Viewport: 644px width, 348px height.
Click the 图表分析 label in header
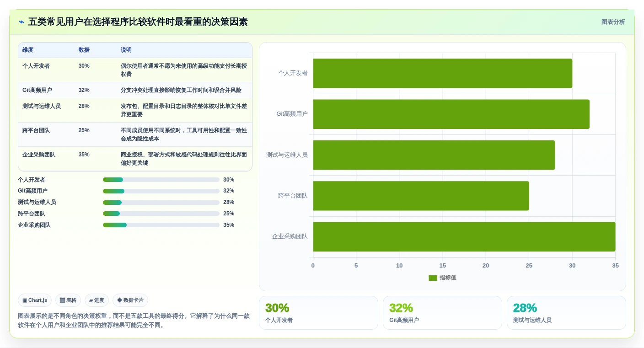pyautogui.click(x=613, y=22)
